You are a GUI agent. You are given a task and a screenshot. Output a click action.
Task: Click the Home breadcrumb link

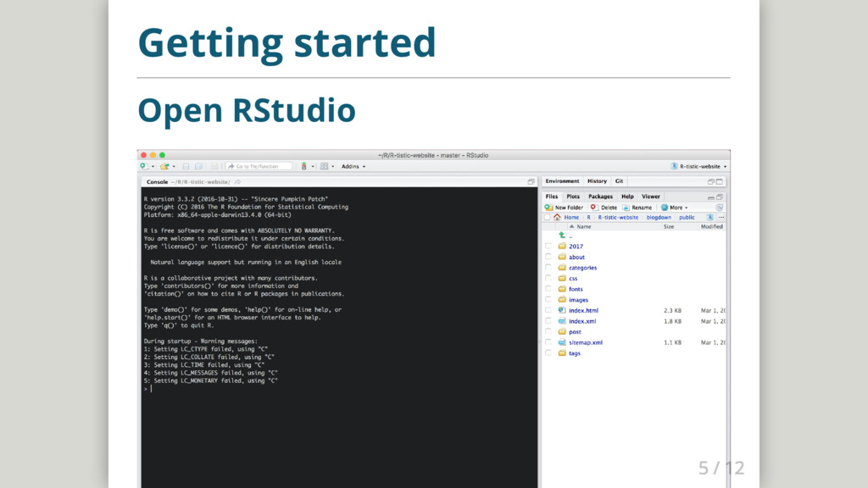(571, 218)
